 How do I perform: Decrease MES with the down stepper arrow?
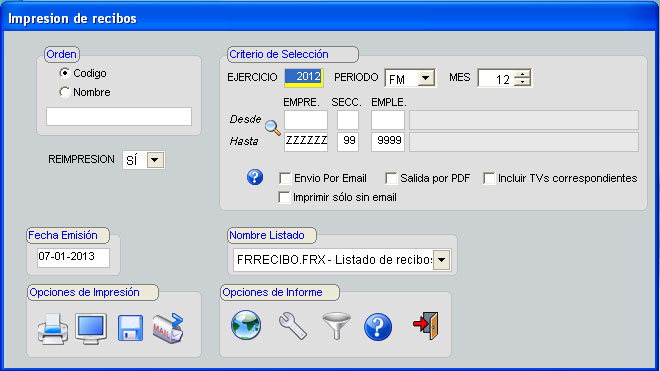[x=522, y=82]
